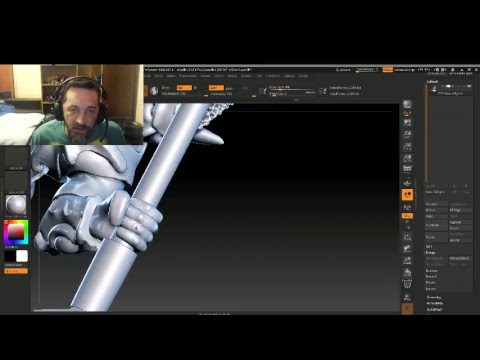This screenshot has width=480, height=360.
Task: Click the Rotate view icon on the right shelf
Action: point(407,273)
